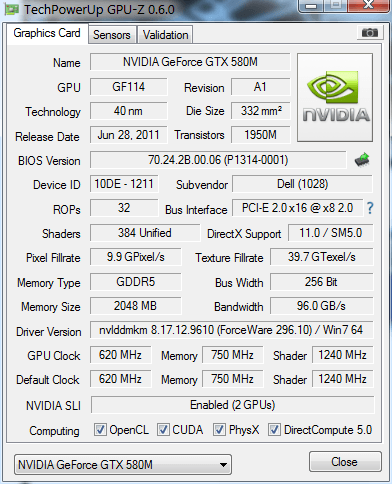
Task: Click the NVIDIA logo image
Action: click(335, 97)
